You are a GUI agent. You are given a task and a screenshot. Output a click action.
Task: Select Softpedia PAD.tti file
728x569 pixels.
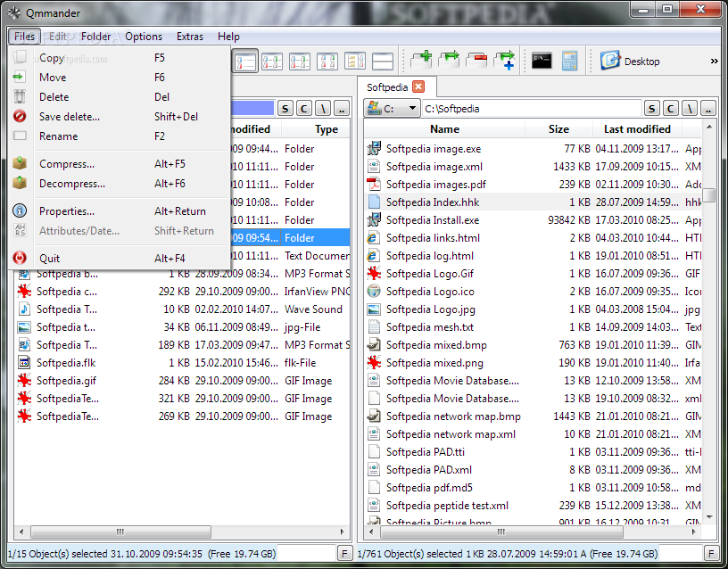(x=533, y=451)
